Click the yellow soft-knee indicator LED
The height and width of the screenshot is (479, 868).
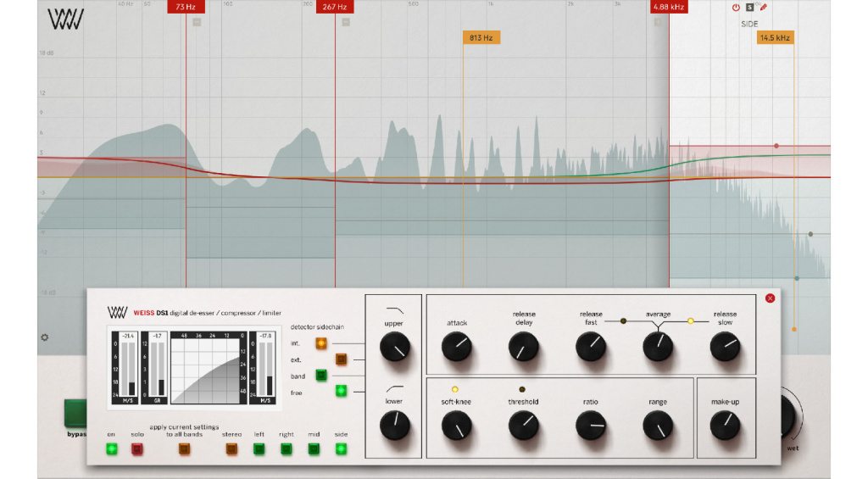[455, 389]
